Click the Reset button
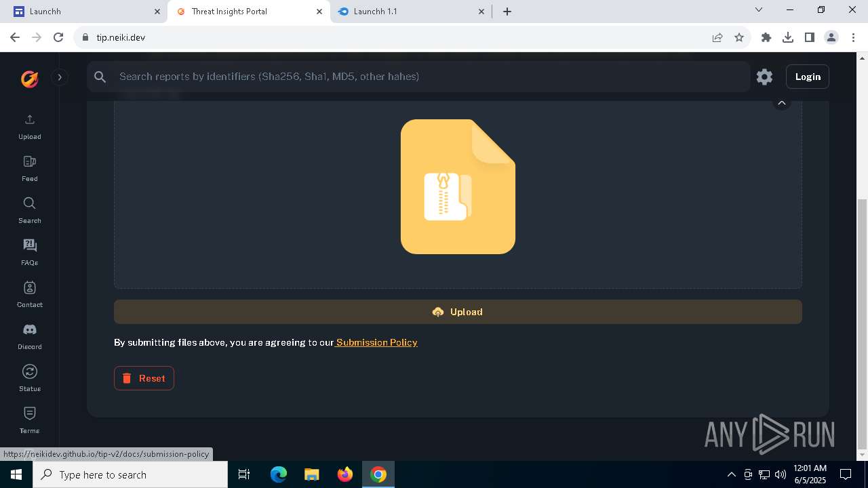Viewport: 868px width, 488px height. click(x=144, y=378)
